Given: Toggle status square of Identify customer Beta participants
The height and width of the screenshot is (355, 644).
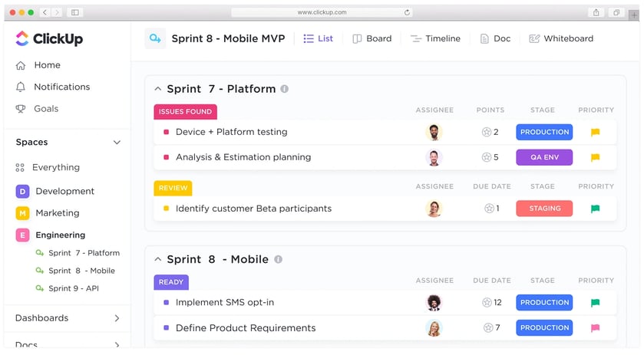Looking at the screenshot, I should point(167,209).
